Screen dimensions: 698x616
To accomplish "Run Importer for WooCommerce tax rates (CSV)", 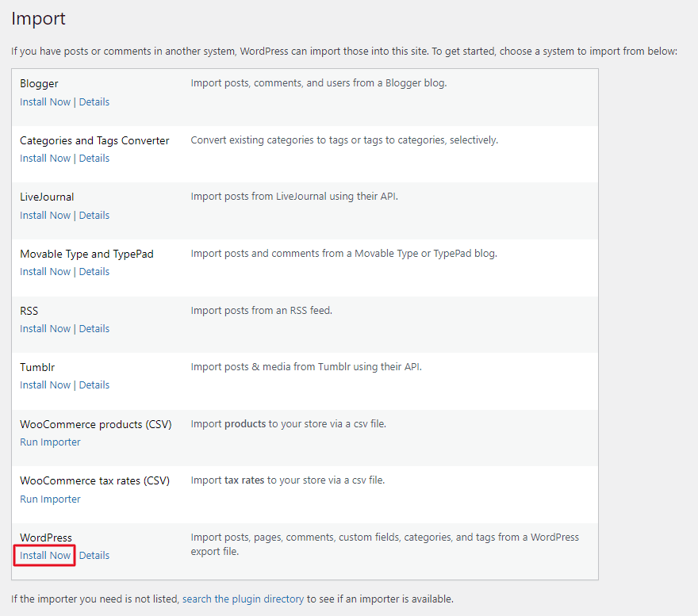I will (50, 499).
